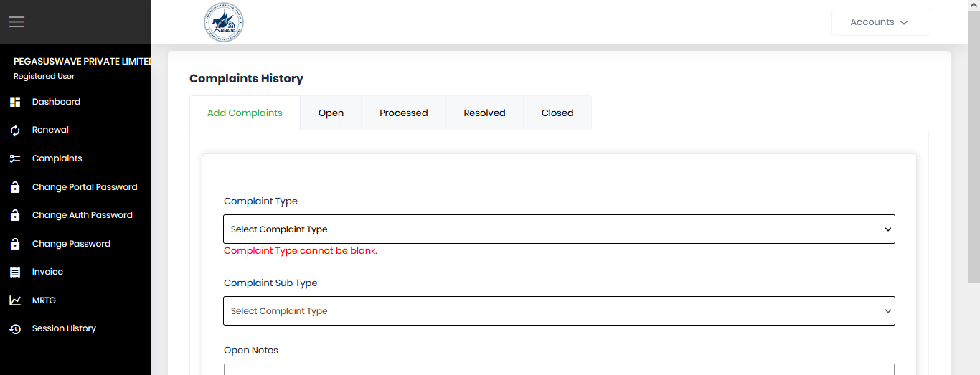Expand the Complaint Sub Type select box

(559, 311)
